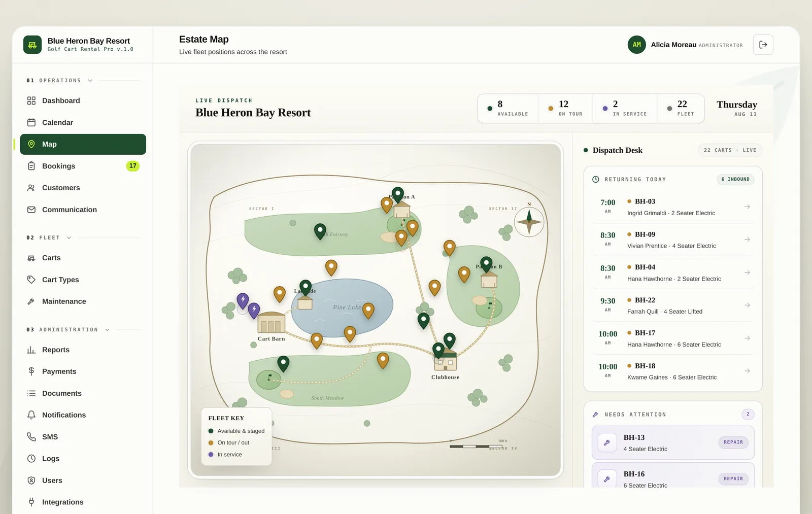Click the name Ingrid Grimaldi

pos(647,213)
